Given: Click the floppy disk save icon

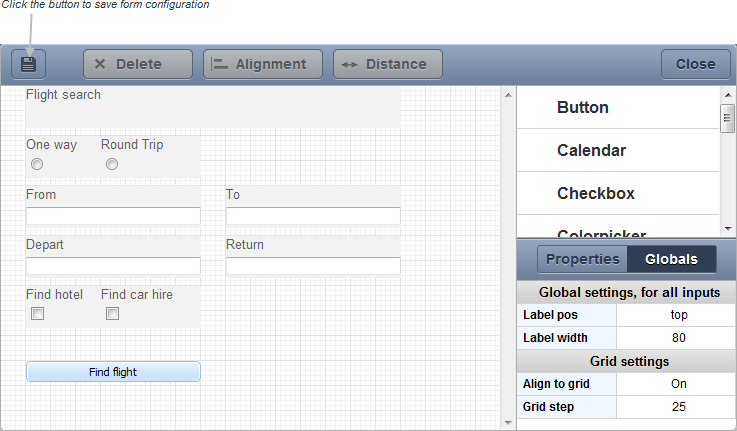Looking at the screenshot, I should [x=28, y=64].
